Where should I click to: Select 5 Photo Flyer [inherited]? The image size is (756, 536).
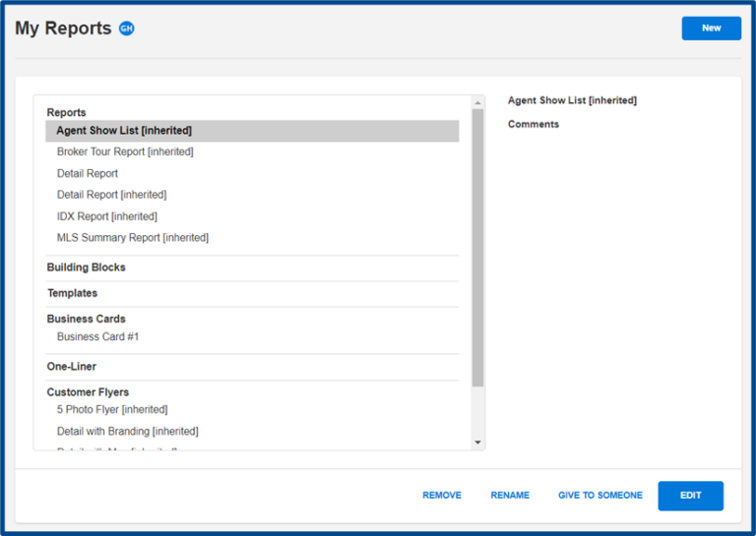click(x=112, y=410)
